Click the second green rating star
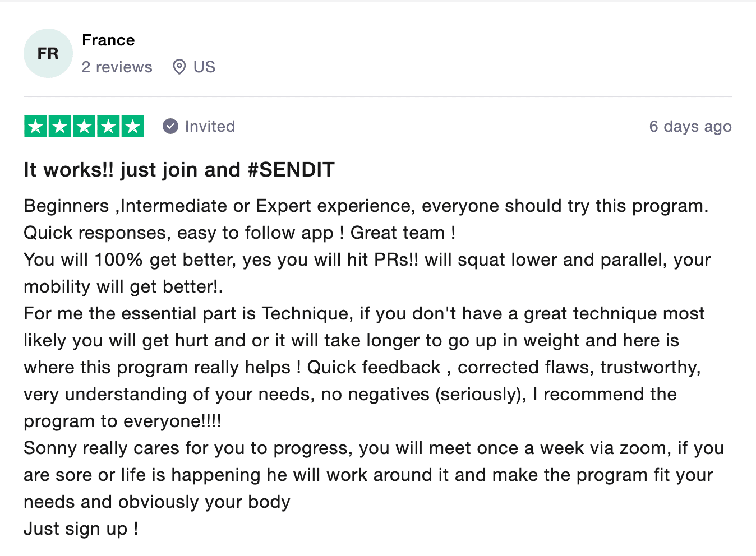This screenshot has width=756, height=556. [60, 126]
